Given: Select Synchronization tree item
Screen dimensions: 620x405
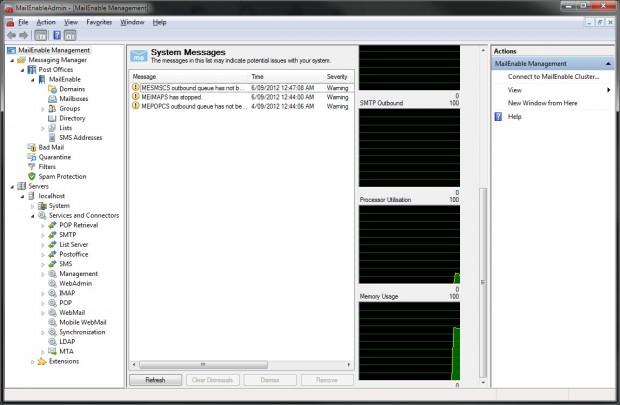Looking at the screenshot, I should pos(82,332).
